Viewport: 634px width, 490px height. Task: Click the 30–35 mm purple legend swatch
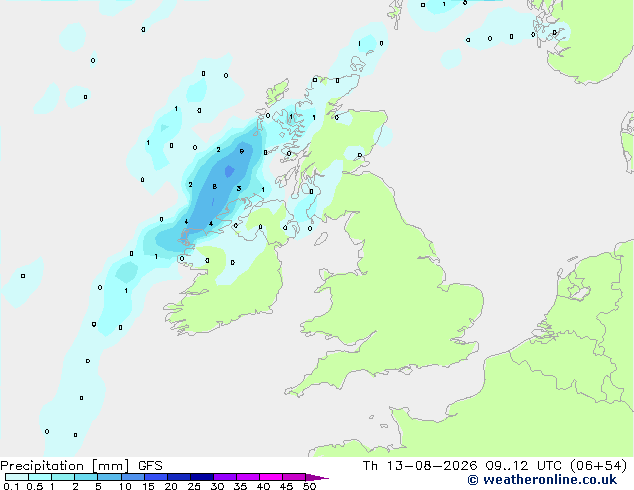(x=225, y=477)
